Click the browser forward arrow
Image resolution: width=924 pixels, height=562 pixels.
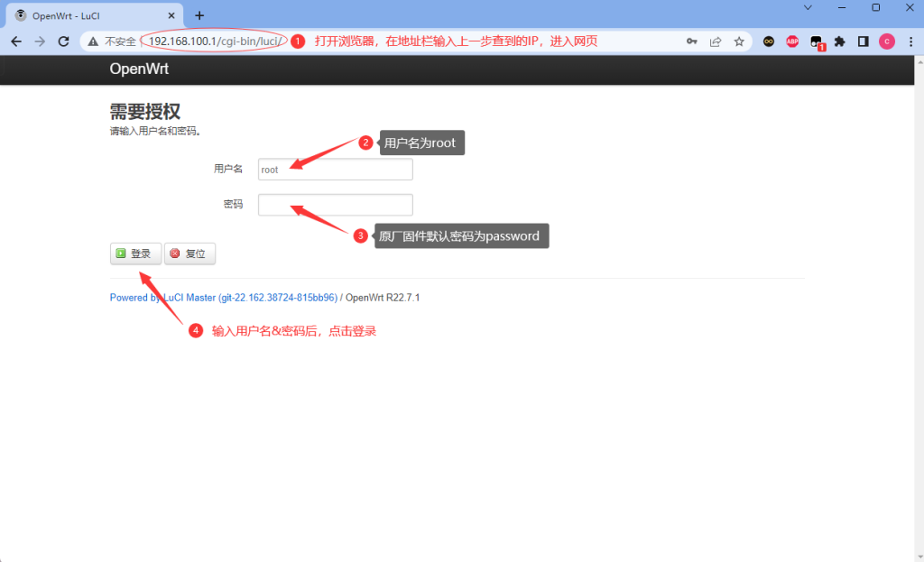(x=40, y=41)
